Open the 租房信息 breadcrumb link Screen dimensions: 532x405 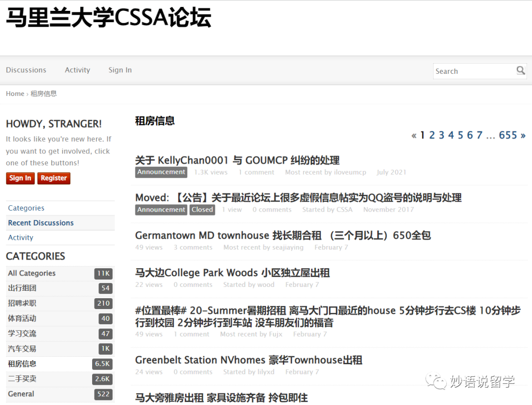[x=44, y=93]
